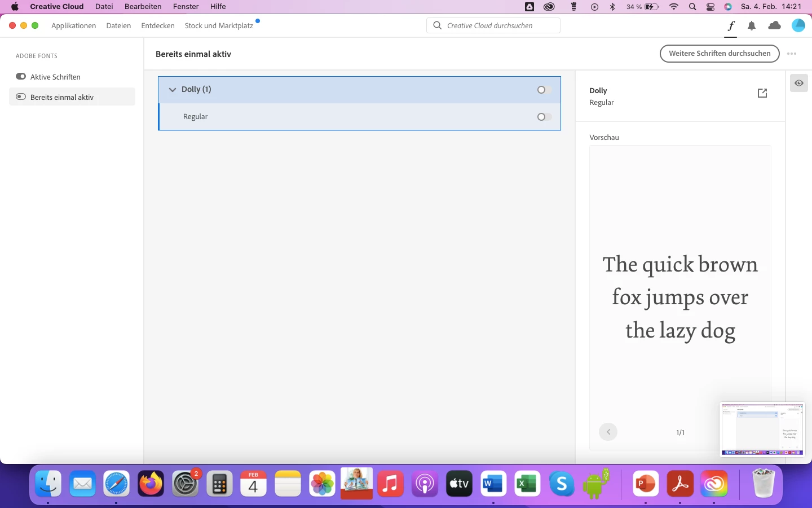Viewport: 812px width, 508px height.
Task: Activate the Dolly Regular font toggle
Action: (544, 117)
